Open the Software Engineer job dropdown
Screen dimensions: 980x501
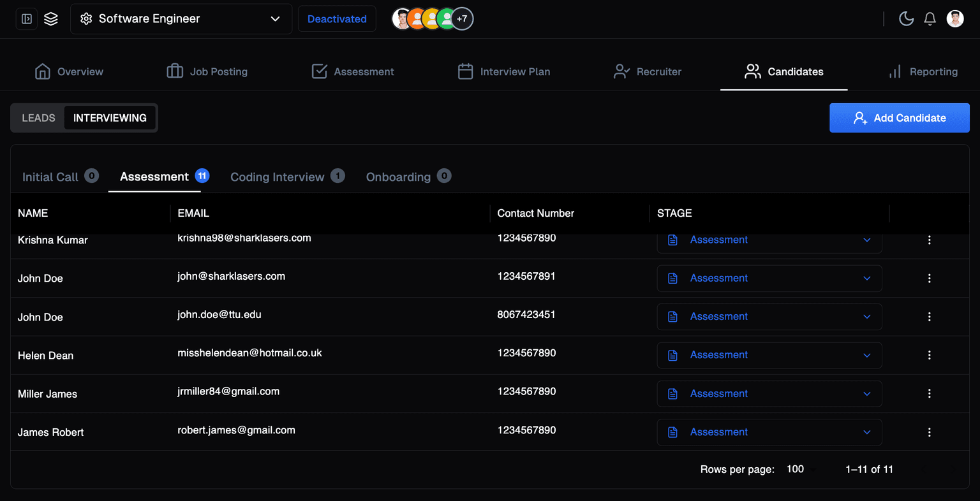click(181, 19)
